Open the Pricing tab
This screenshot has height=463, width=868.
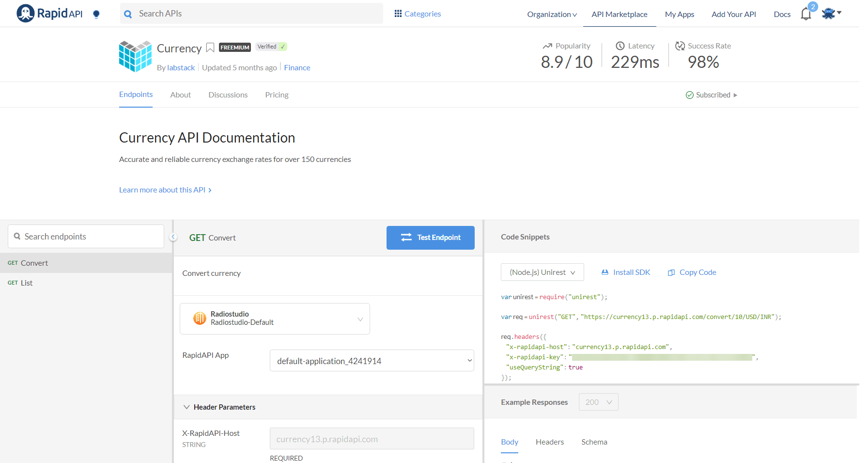click(277, 95)
